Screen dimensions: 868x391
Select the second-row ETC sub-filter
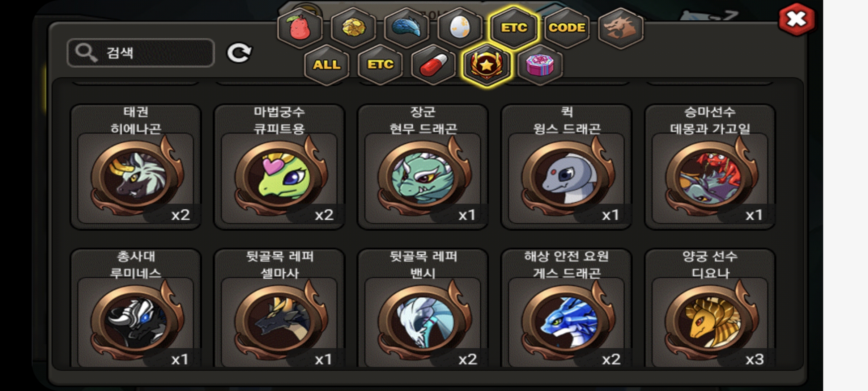(x=380, y=65)
